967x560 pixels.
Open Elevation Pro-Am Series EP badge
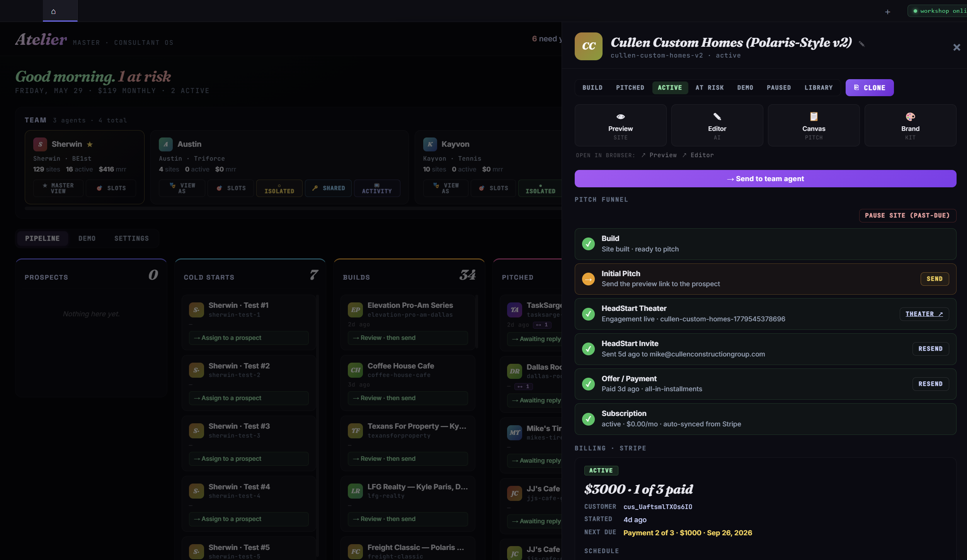pos(355,310)
